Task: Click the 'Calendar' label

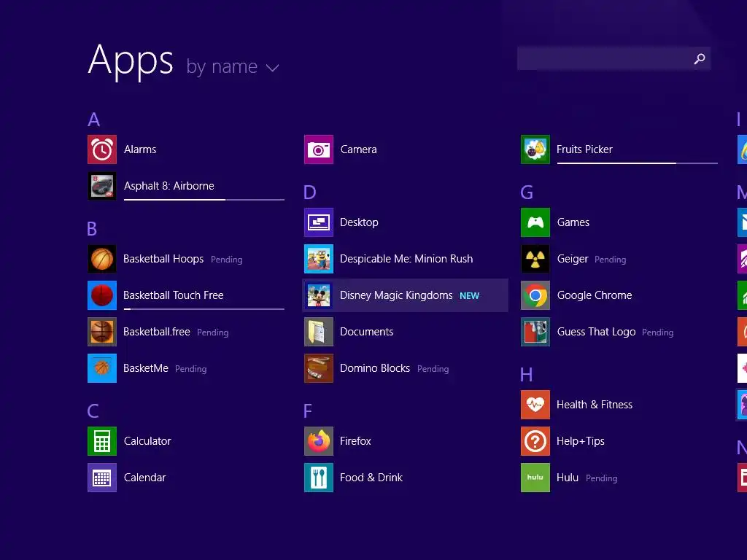Action: coord(145,478)
